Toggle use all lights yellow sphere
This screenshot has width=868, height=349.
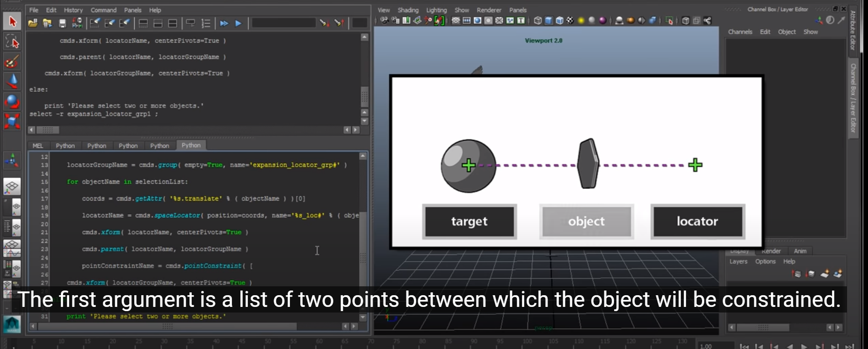581,20
